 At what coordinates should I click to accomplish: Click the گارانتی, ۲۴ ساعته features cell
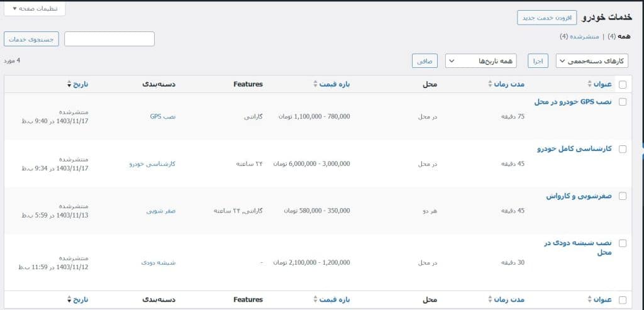[x=238, y=211]
